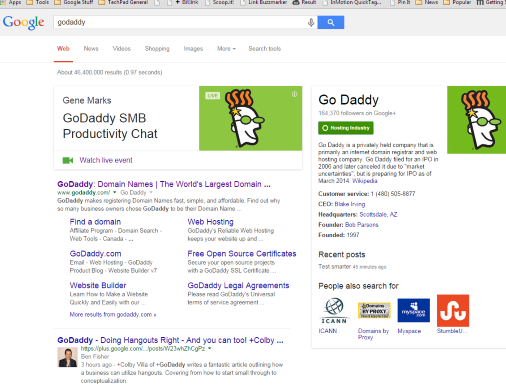
Task: Open the GoDaddy.com sitelink
Action: point(95,254)
